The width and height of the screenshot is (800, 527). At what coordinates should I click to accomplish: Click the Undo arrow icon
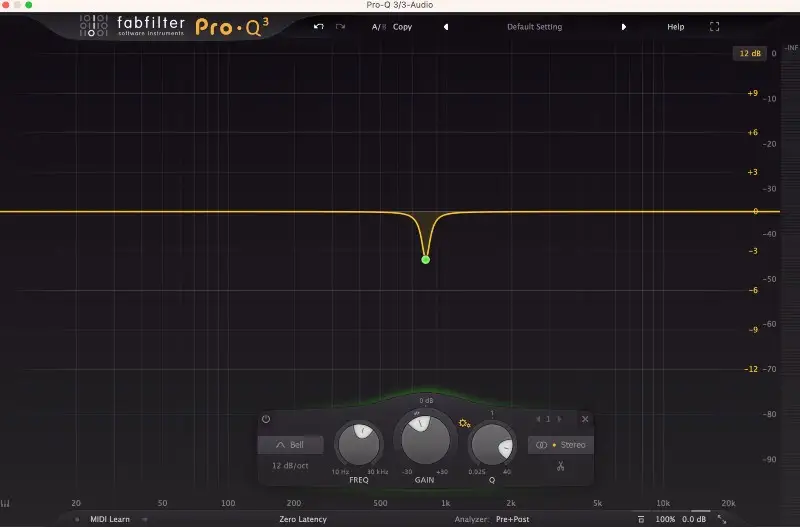(318, 27)
